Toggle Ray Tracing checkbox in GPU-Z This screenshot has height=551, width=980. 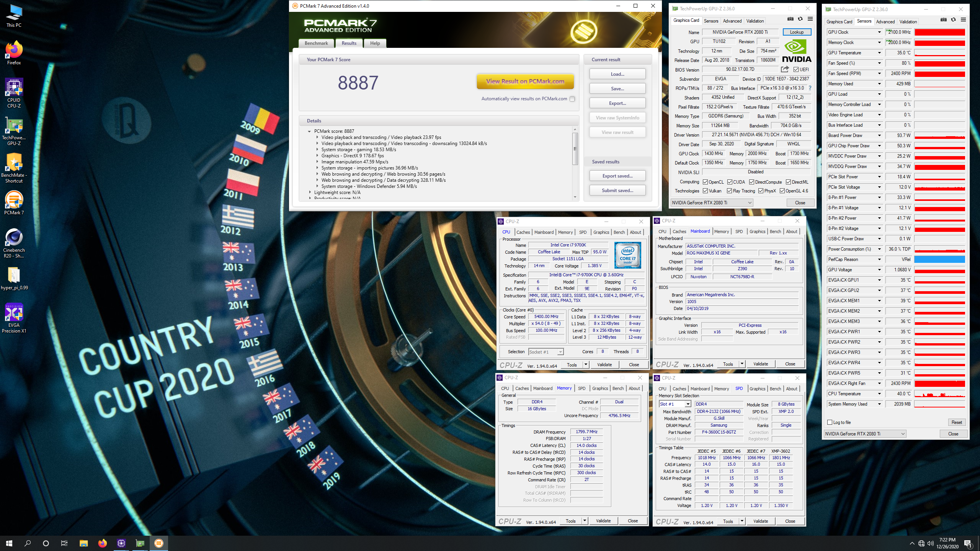[x=730, y=191]
